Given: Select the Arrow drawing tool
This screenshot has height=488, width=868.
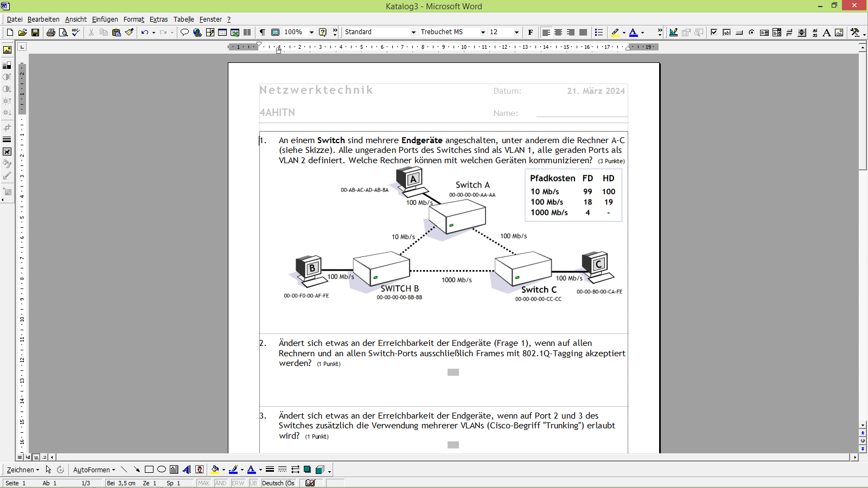Looking at the screenshot, I should point(137,470).
